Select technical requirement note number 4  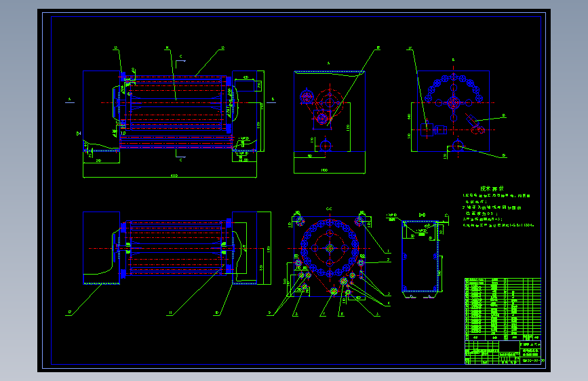coord(498,225)
